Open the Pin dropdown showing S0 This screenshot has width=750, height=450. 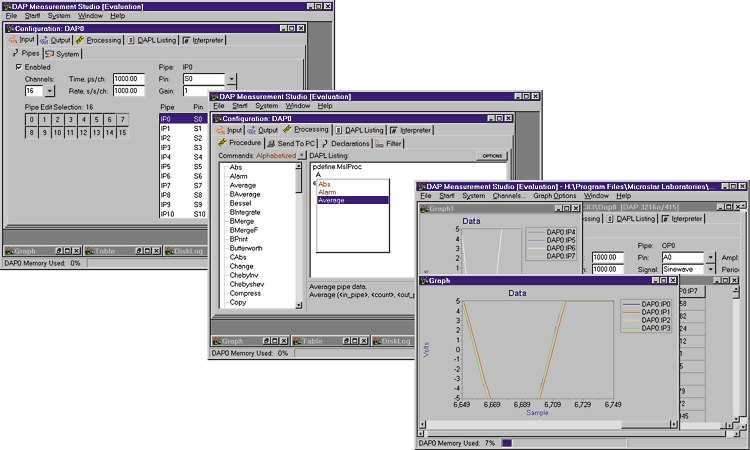(231, 78)
